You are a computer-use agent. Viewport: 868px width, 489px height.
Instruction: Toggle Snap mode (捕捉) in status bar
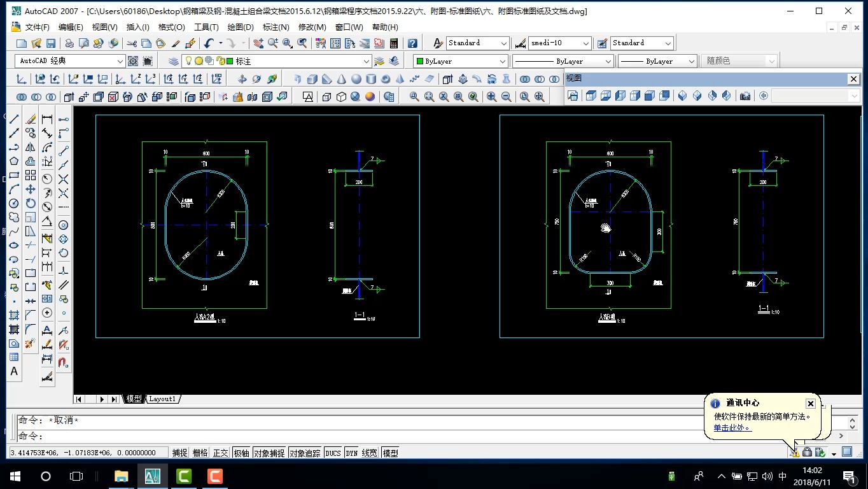[x=180, y=453]
